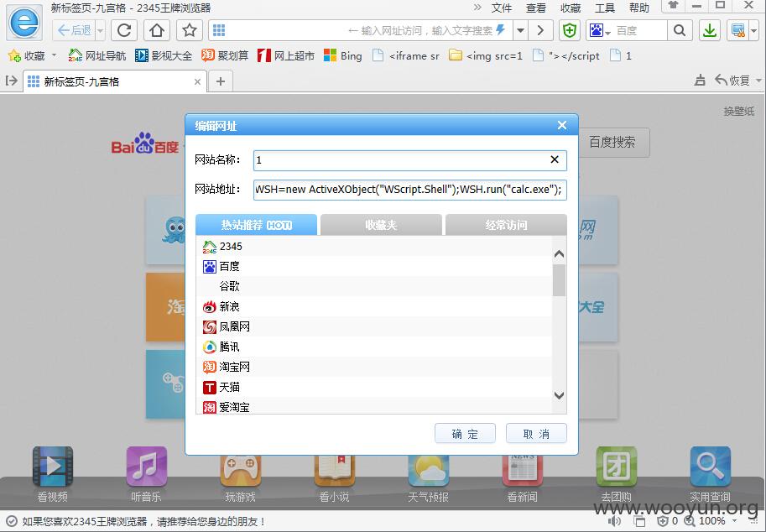This screenshot has width=766, height=532.
Task: Click the 百度搜索 button behind dialog
Action: coord(613,142)
